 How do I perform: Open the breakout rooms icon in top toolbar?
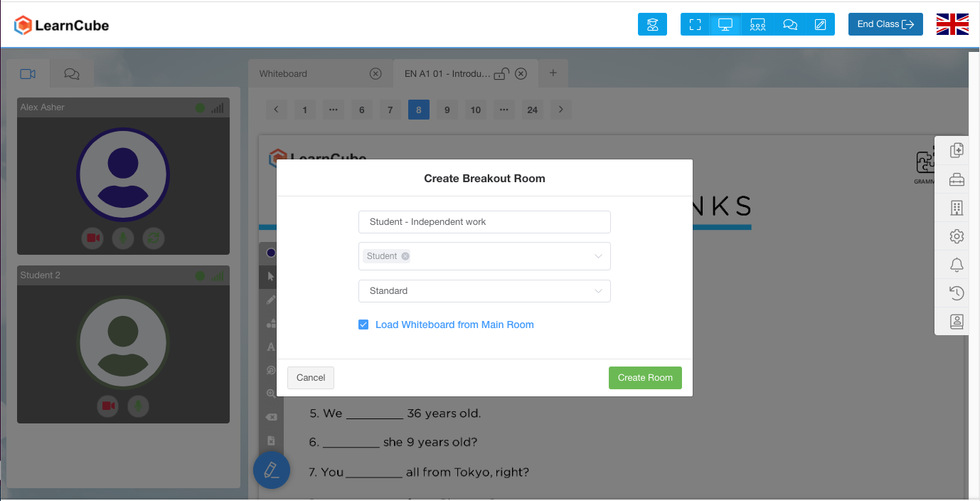(757, 23)
